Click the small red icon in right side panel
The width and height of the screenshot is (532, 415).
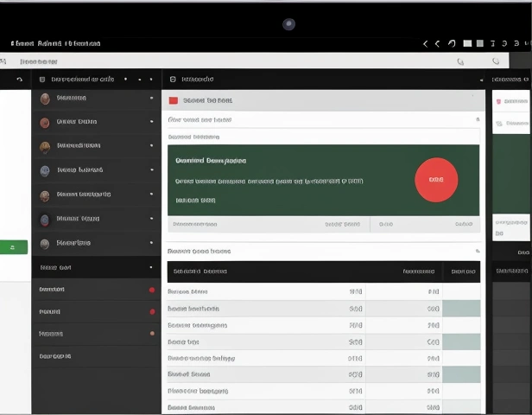pos(498,101)
